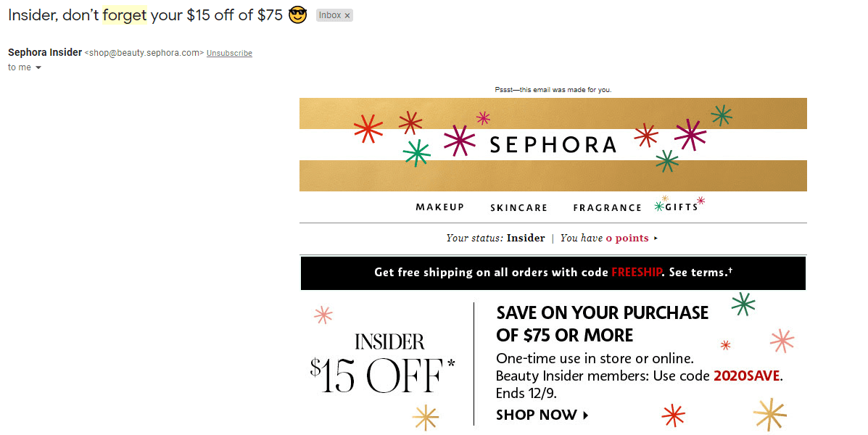
Task: Go to the Fragrance section
Action: pos(607,208)
